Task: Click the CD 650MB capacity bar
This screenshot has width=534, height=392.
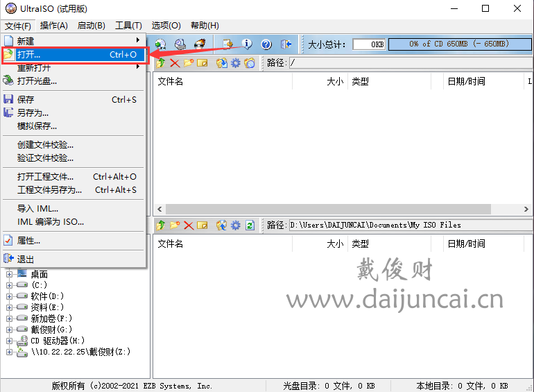Action: [x=460, y=44]
